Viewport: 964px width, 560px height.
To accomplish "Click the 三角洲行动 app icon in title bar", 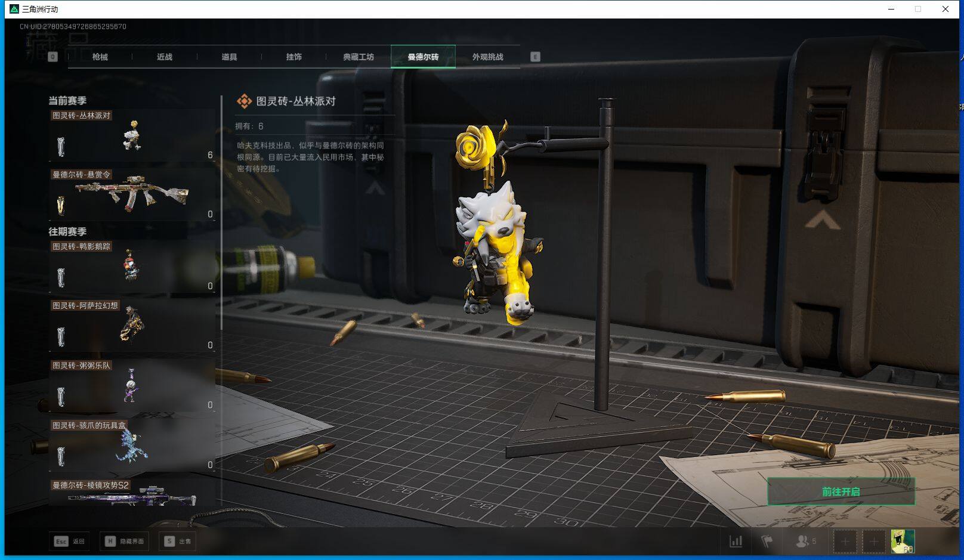I will tap(14, 9).
